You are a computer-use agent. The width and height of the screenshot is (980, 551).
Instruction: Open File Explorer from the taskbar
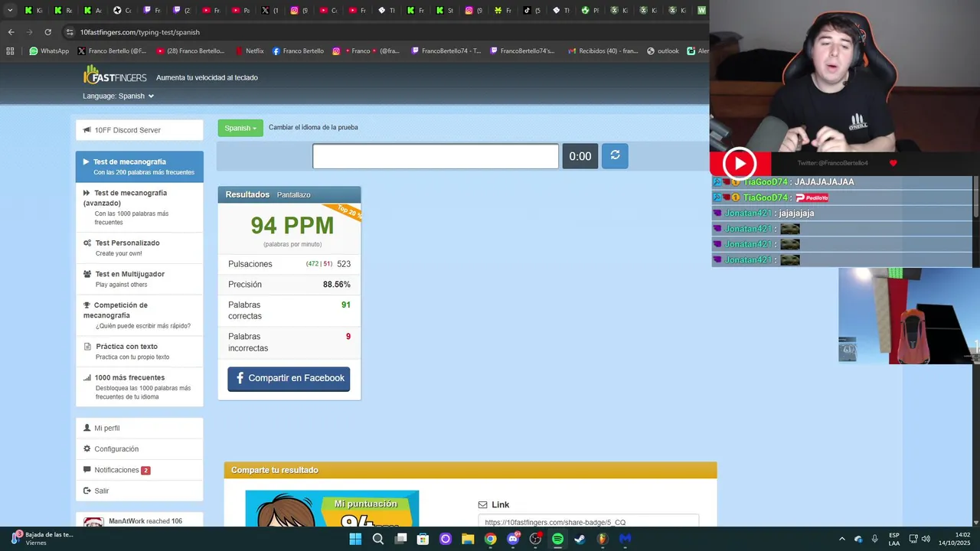point(468,539)
